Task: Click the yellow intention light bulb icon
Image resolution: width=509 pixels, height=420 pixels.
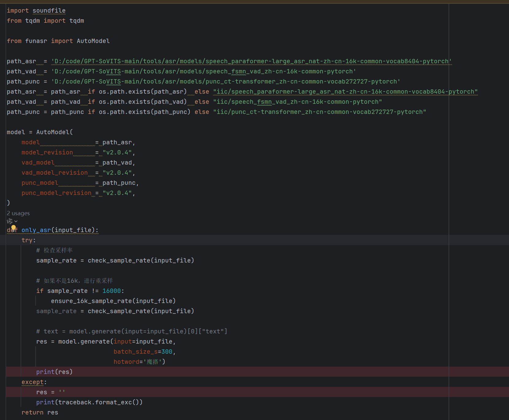Action: (13, 227)
